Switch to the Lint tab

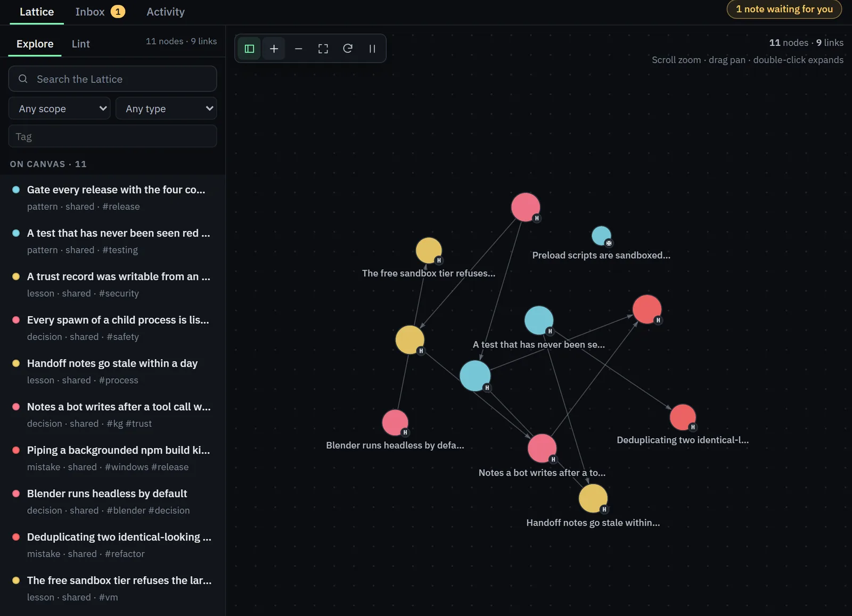[x=81, y=44]
